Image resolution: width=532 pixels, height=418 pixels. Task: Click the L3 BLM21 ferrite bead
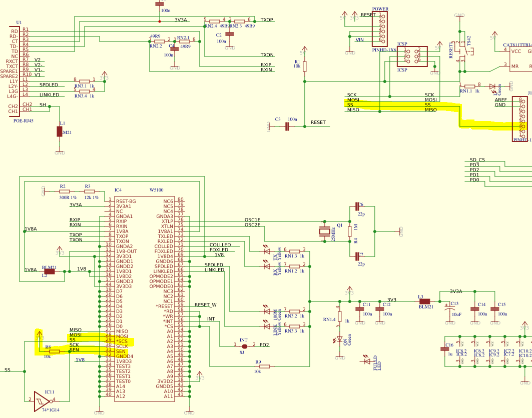424,301
